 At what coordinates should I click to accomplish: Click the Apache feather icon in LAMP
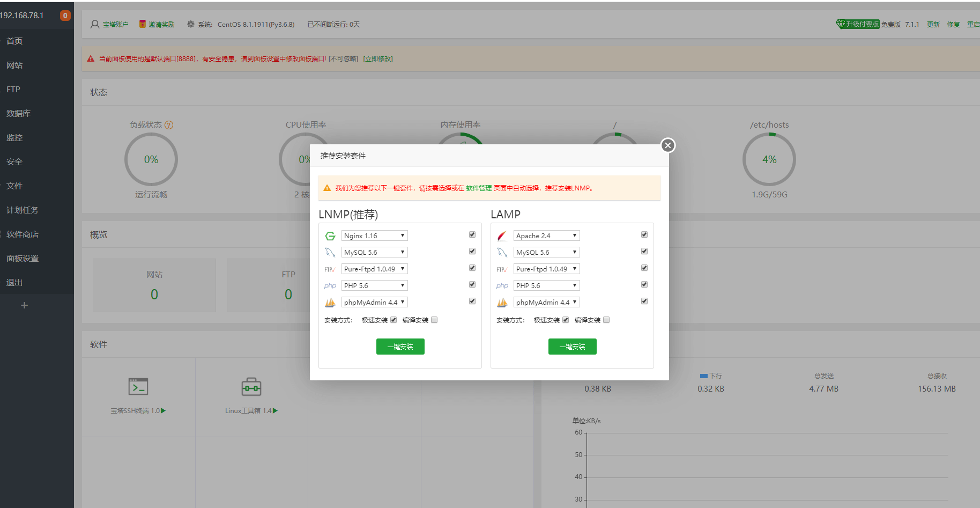(x=502, y=236)
